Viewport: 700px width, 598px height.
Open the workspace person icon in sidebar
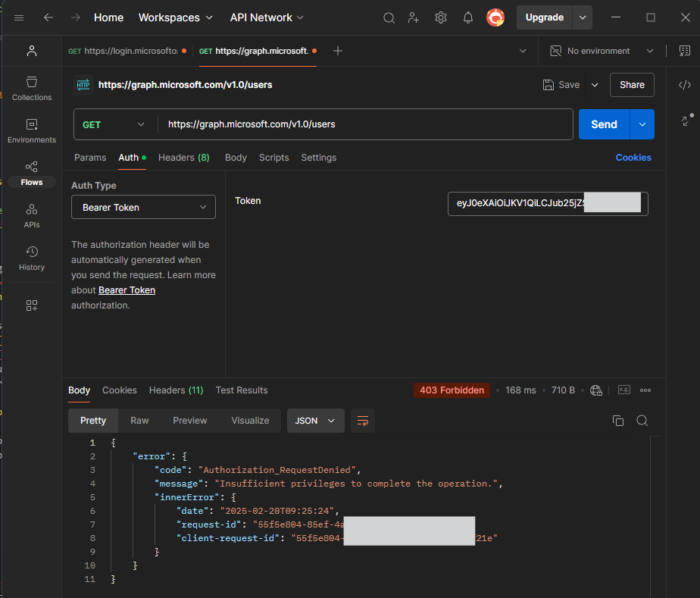(x=32, y=51)
